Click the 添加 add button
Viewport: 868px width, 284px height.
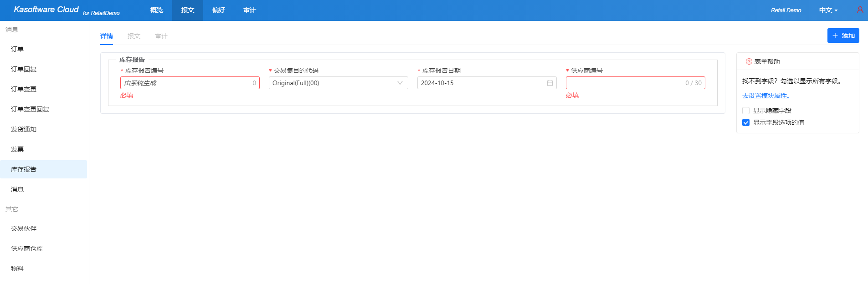pyautogui.click(x=843, y=35)
